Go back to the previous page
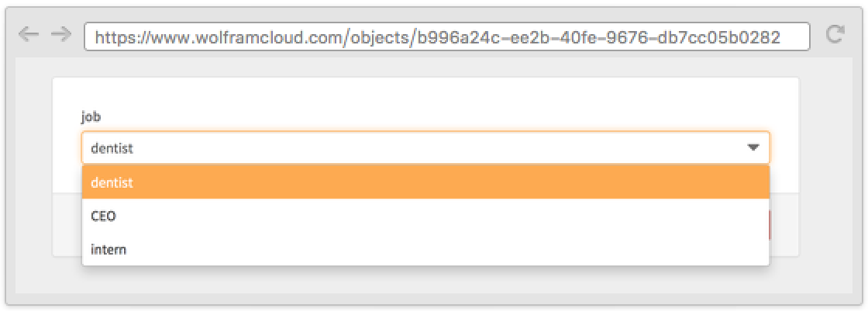This screenshot has height=312, width=868. [x=28, y=34]
